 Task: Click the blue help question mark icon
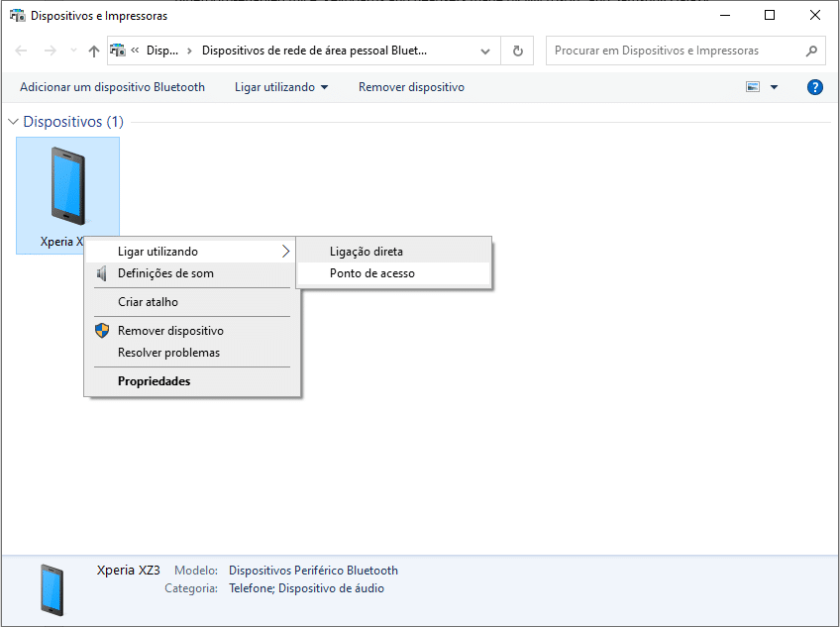click(815, 87)
